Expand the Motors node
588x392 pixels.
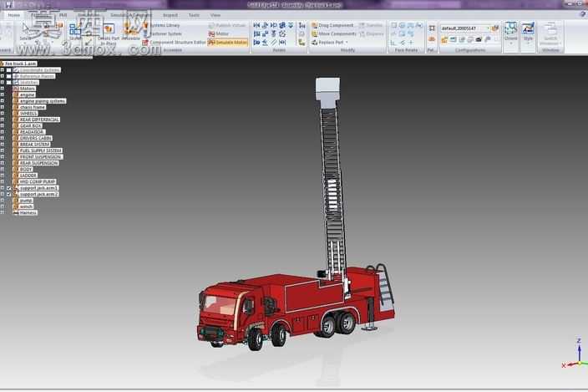[3, 89]
